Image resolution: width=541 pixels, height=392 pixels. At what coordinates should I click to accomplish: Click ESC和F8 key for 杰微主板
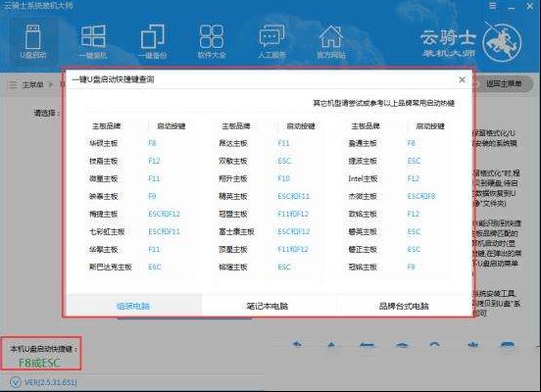[x=421, y=196]
